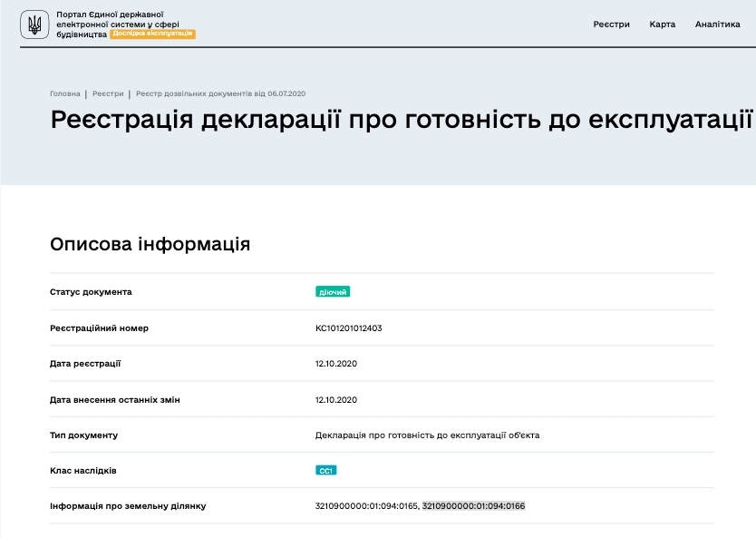The height and width of the screenshot is (538, 756).
Task: Click cadastral number 3210900000:01:094:0165
Action: [x=366, y=506]
